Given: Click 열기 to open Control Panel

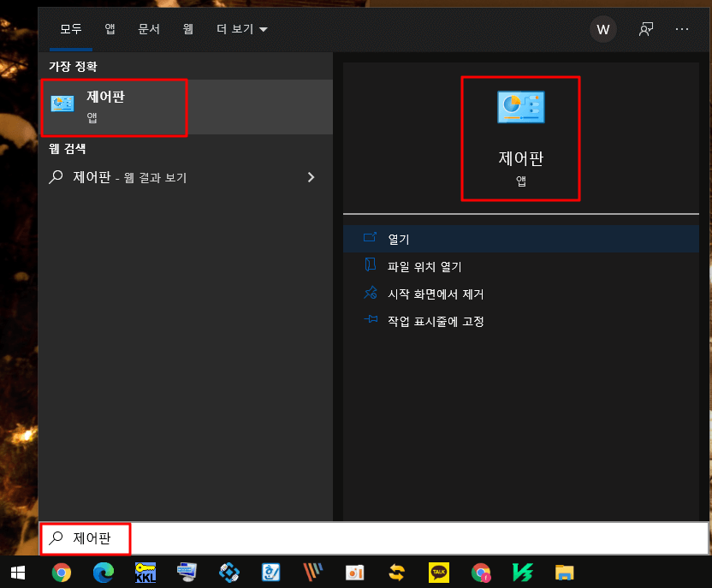Looking at the screenshot, I should (x=399, y=239).
